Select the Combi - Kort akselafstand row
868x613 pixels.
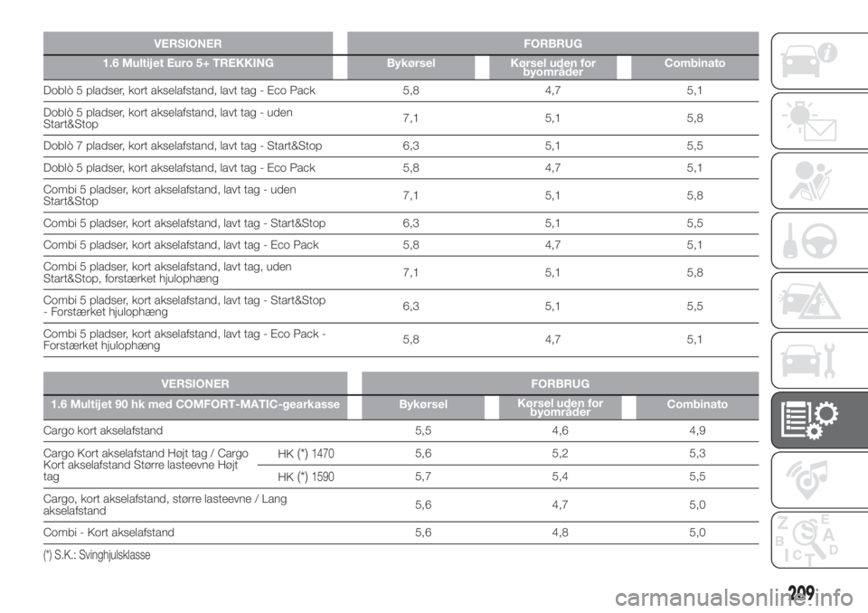(401, 533)
